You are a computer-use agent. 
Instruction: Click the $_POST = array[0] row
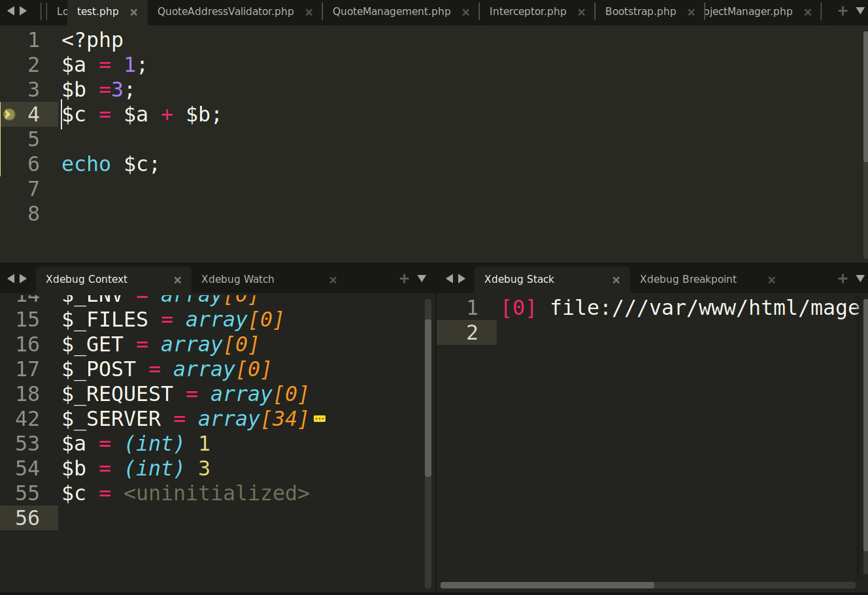(166, 369)
